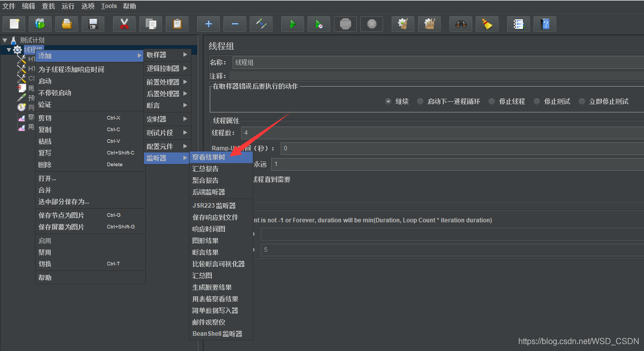Click the Reset Search broom icon
Screen dimensions: 644x351
click(x=487, y=24)
